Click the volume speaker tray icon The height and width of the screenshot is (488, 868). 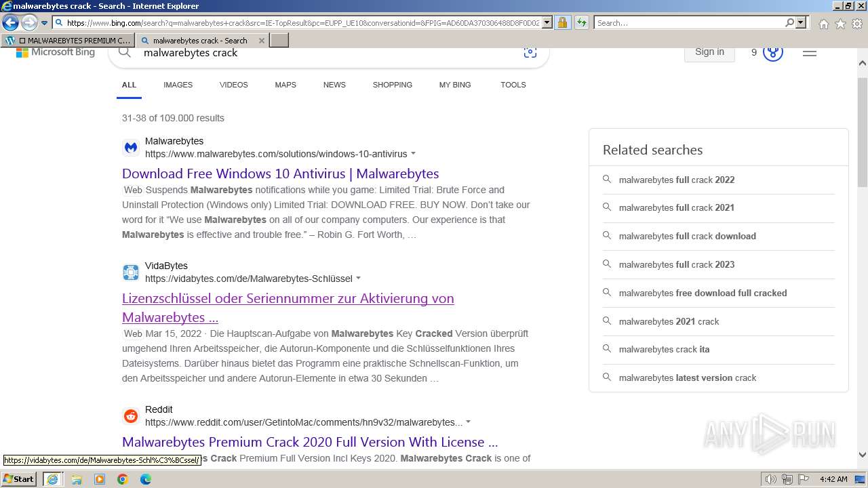pos(770,479)
